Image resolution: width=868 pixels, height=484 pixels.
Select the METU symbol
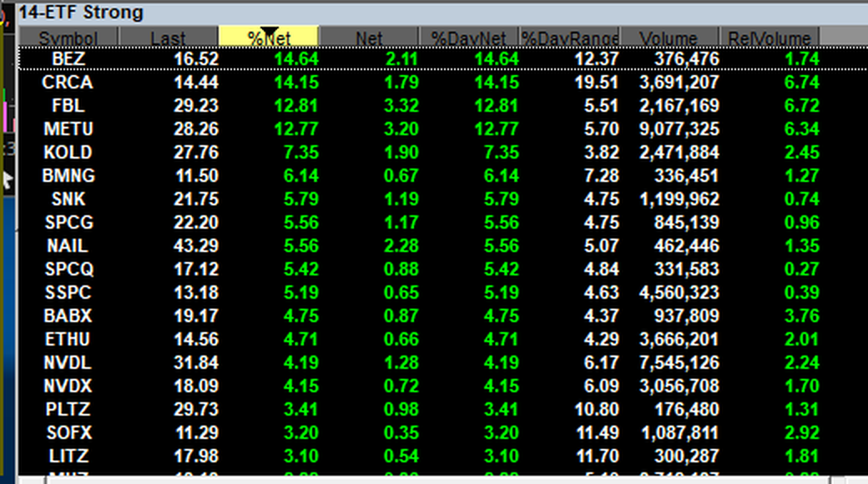(x=68, y=129)
